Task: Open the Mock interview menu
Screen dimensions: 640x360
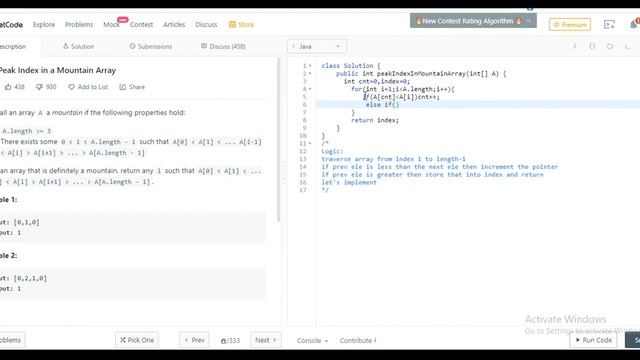Action: [x=111, y=24]
